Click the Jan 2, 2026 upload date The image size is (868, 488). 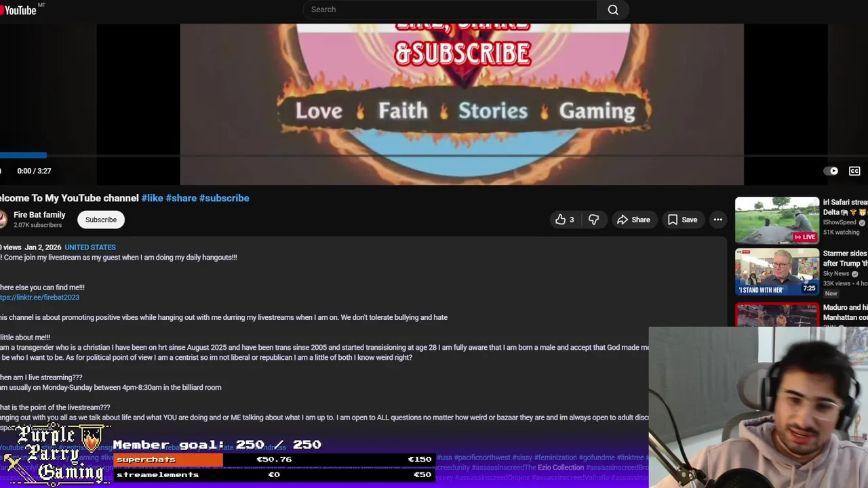point(43,247)
